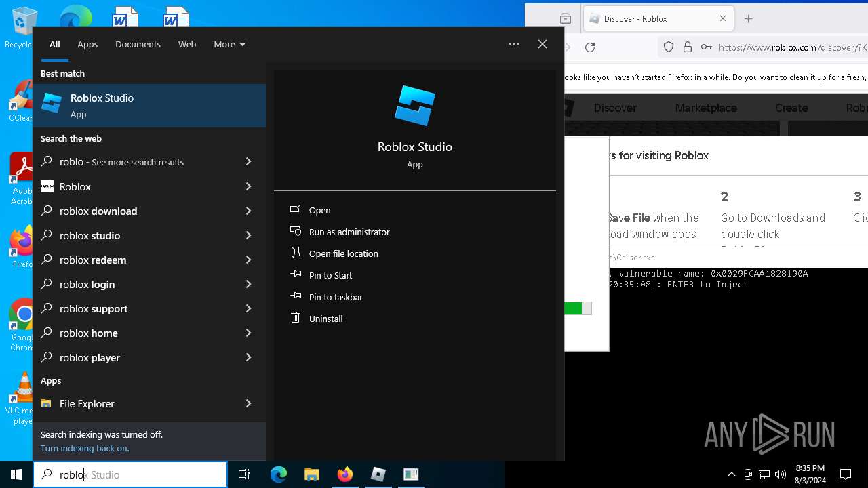
Task: Expand the 'roblox login' suggestion arrow
Action: pos(248,284)
